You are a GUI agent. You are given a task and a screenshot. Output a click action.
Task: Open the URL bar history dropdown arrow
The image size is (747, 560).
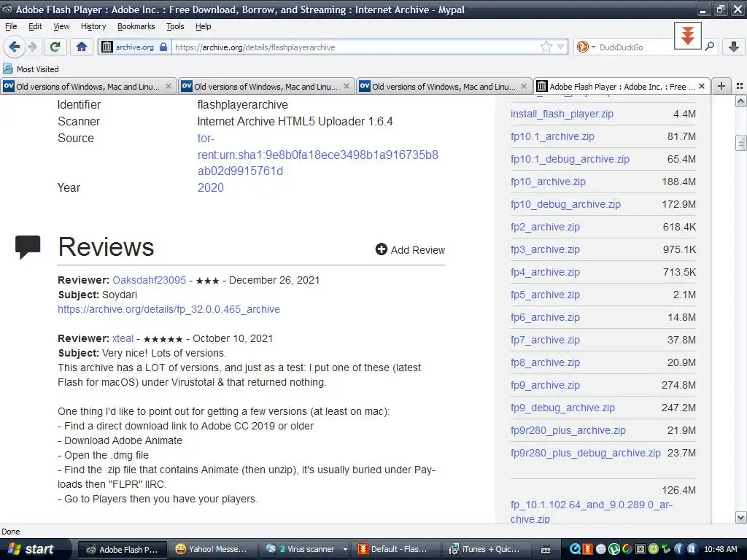click(561, 47)
